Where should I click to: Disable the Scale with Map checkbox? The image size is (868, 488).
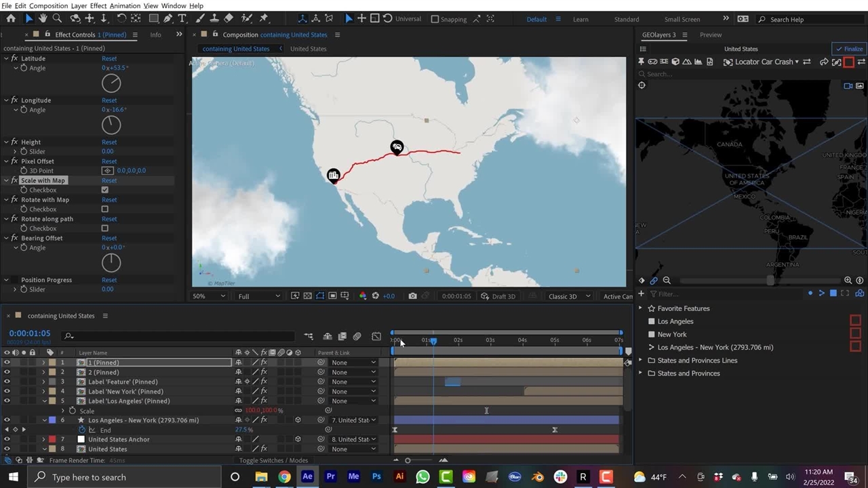[x=105, y=190]
